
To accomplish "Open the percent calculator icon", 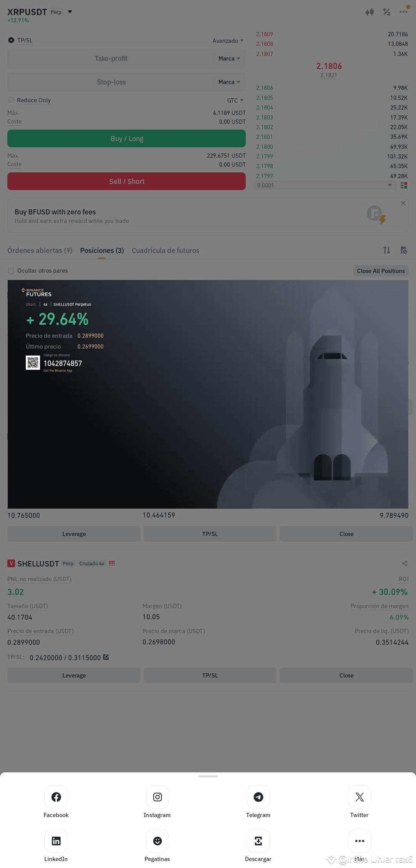I will (x=386, y=12).
